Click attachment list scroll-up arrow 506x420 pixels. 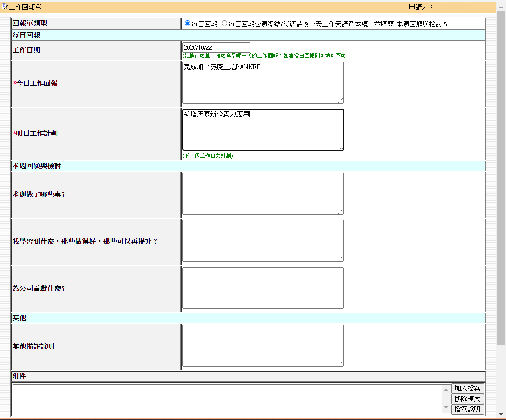[446, 389]
